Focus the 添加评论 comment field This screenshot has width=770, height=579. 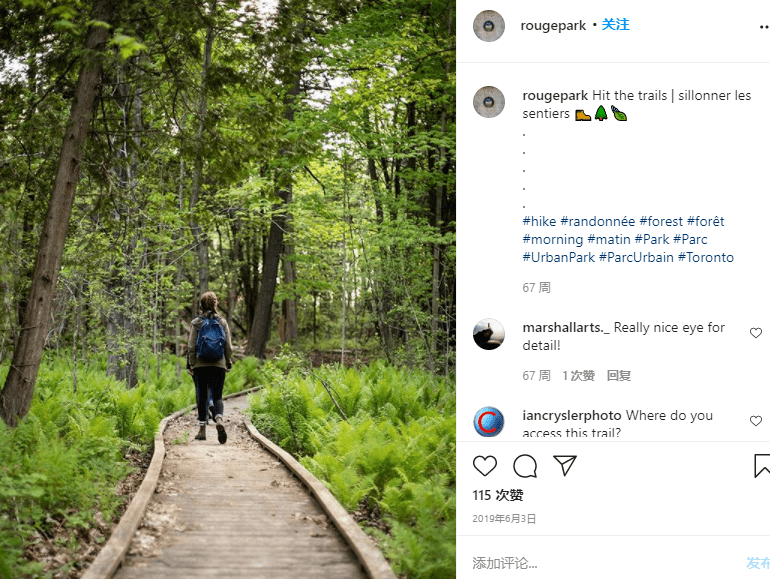pos(604,563)
